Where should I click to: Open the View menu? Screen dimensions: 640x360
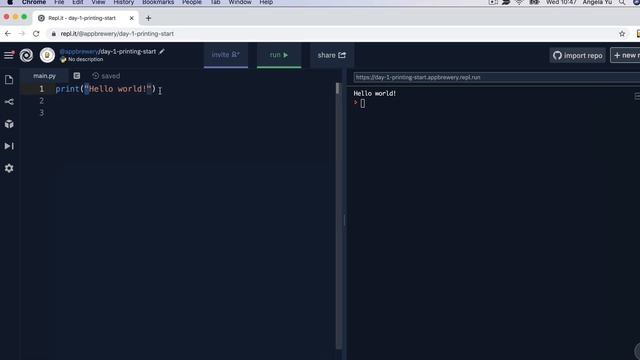click(x=98, y=2)
